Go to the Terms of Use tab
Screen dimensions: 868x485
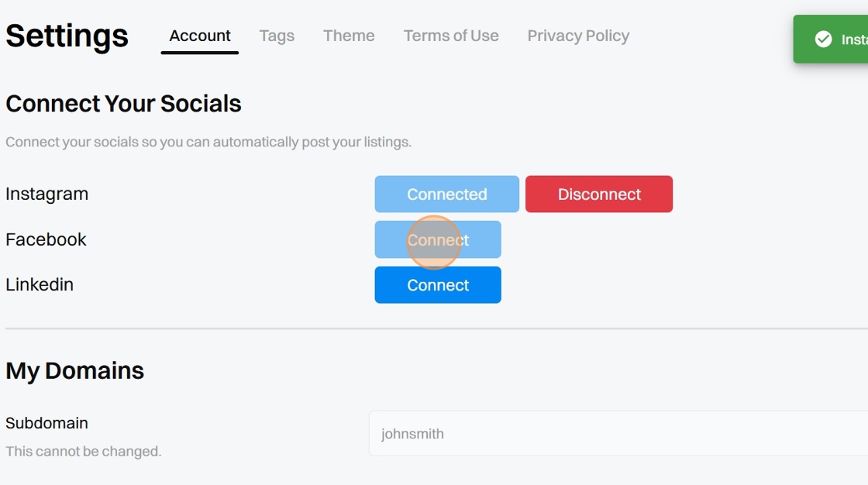click(x=451, y=36)
